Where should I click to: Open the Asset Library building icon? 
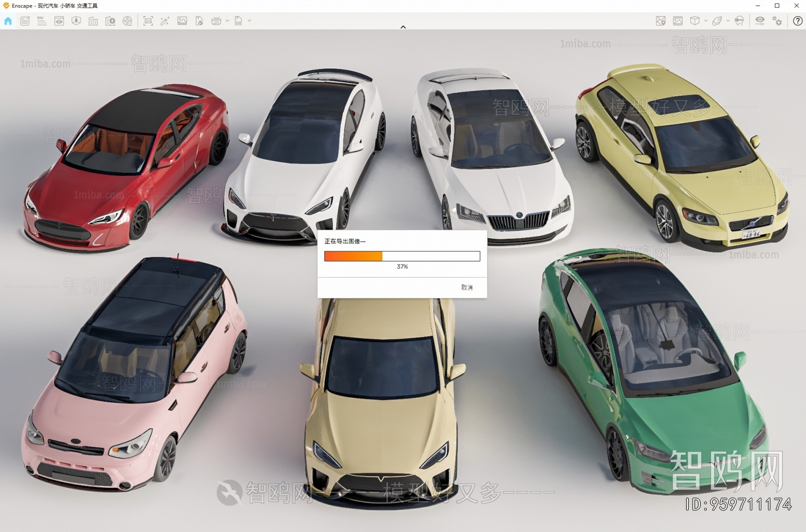pyautogui.click(x=93, y=21)
